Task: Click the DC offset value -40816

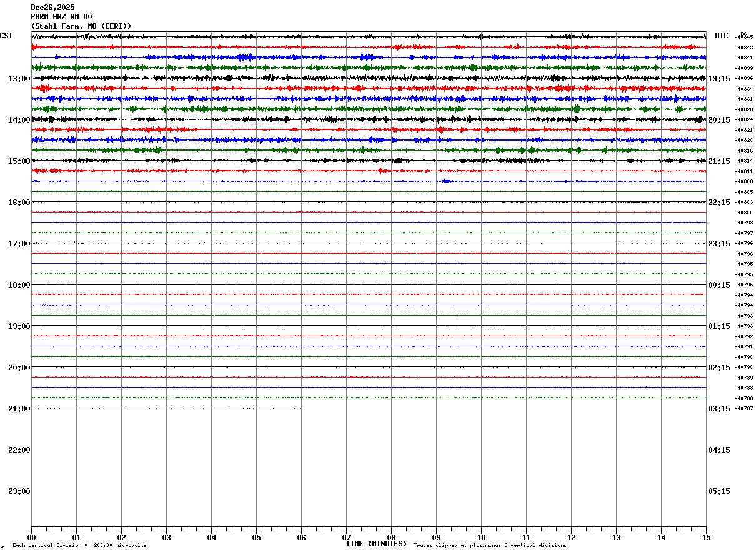Action: pos(744,151)
